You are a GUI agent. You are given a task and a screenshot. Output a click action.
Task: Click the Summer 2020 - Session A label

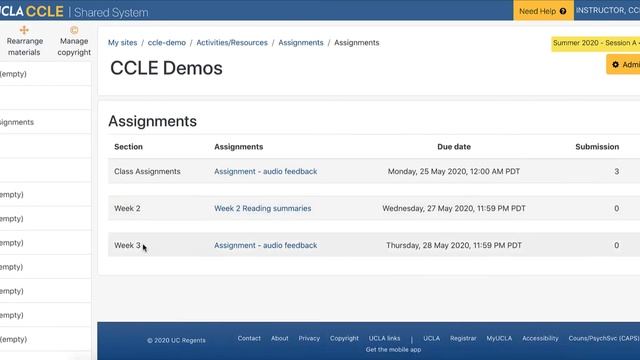point(596,43)
